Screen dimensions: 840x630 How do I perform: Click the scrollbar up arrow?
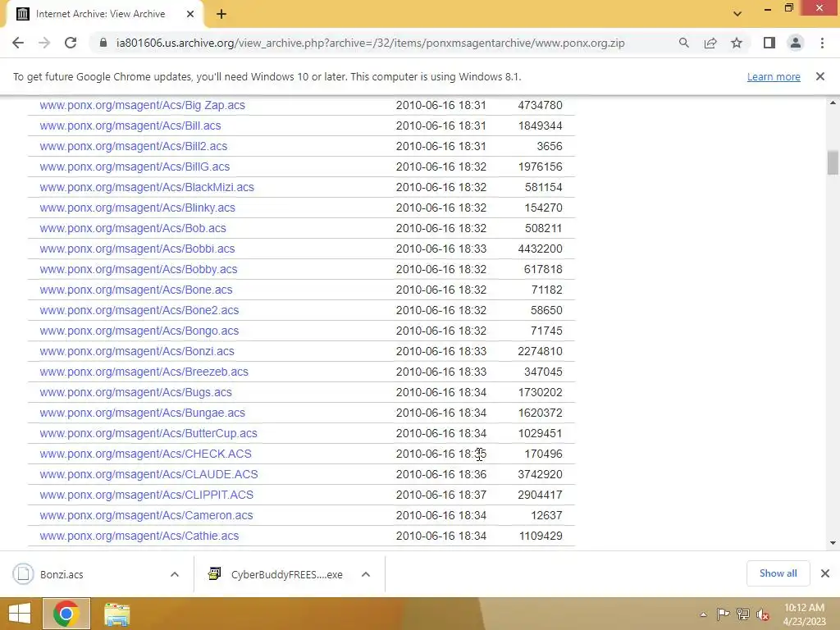[833, 103]
